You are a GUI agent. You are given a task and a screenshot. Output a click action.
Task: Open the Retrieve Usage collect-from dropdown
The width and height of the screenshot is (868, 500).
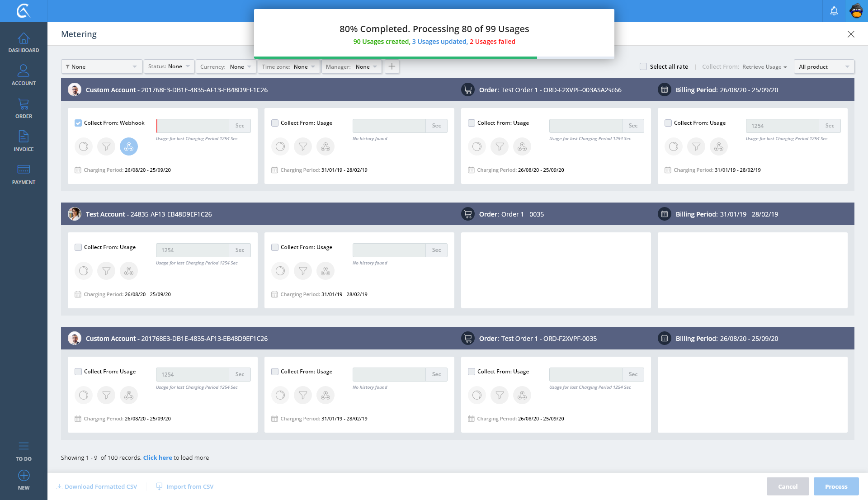coord(764,67)
